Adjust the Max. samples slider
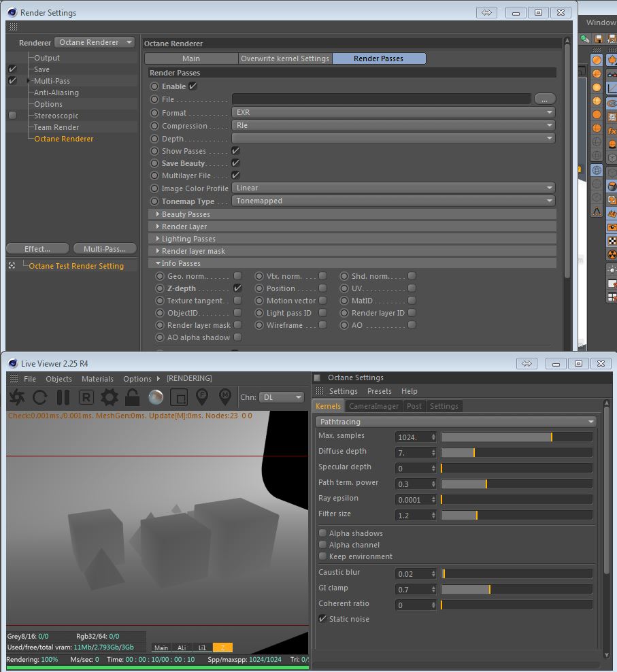 [517, 437]
